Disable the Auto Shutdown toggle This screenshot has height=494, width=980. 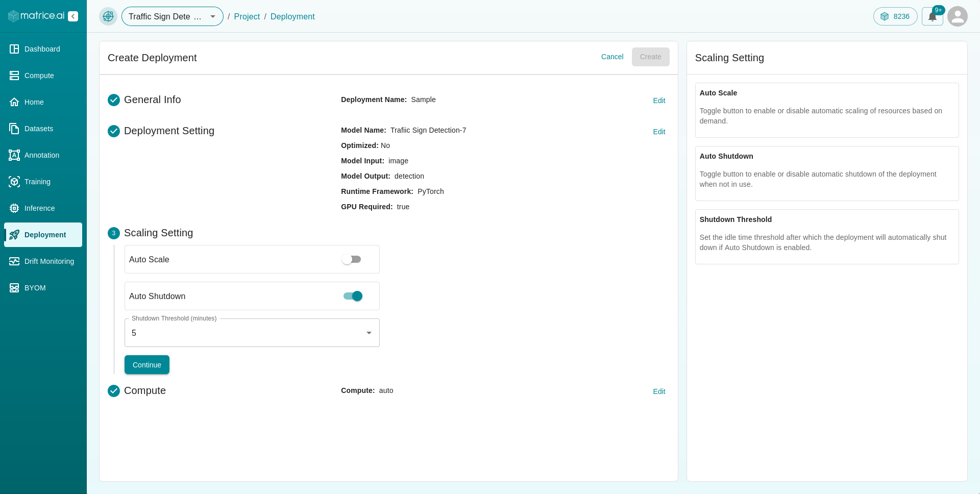[x=353, y=296]
